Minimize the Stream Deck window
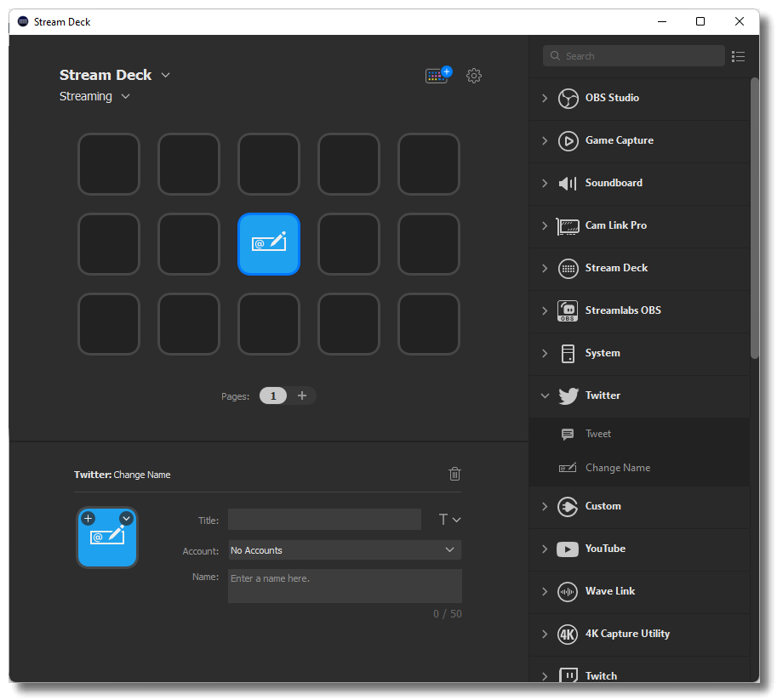The image size is (777, 700). coord(661,21)
